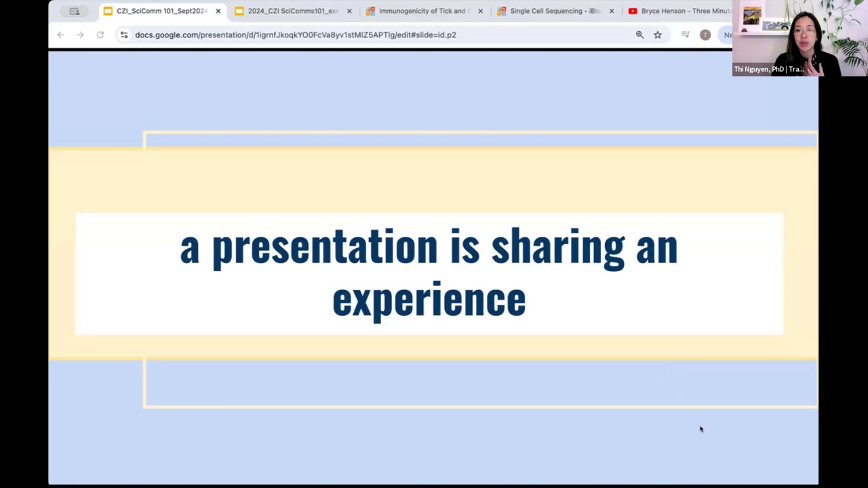
Task: Close the Single Cell Sequencing tab
Action: (612, 11)
